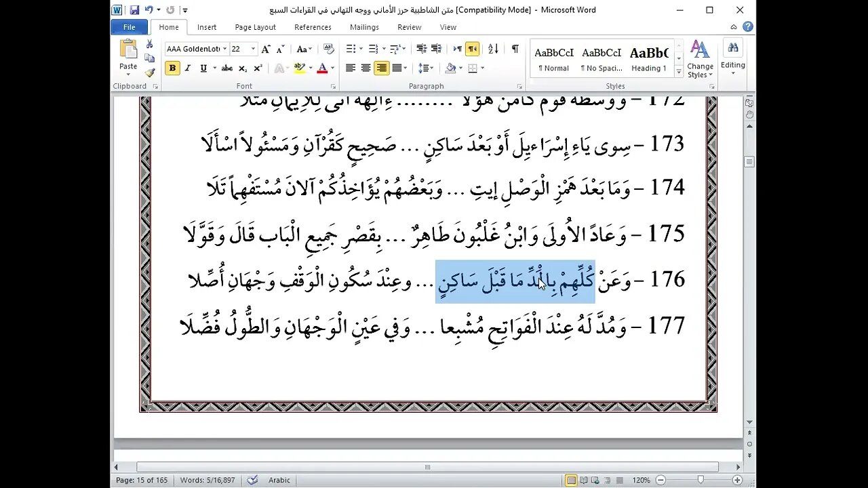Switch to the Review tab
The height and width of the screenshot is (488, 868).
coord(410,27)
